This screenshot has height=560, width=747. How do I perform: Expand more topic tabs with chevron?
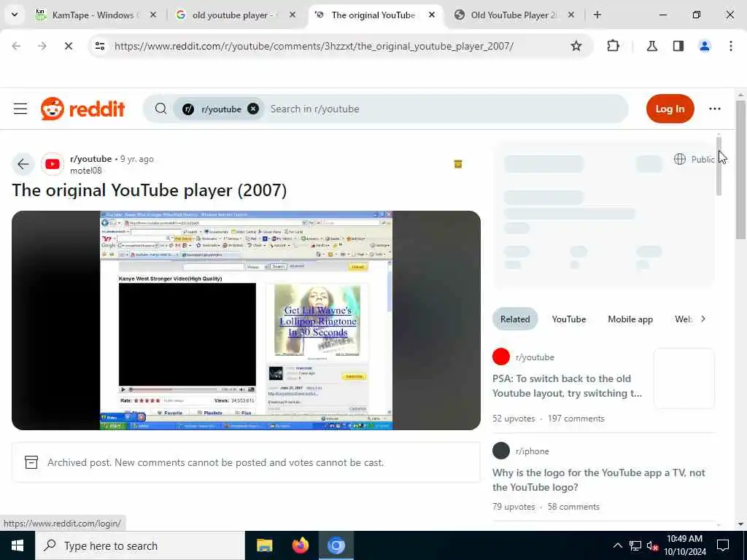coord(703,319)
